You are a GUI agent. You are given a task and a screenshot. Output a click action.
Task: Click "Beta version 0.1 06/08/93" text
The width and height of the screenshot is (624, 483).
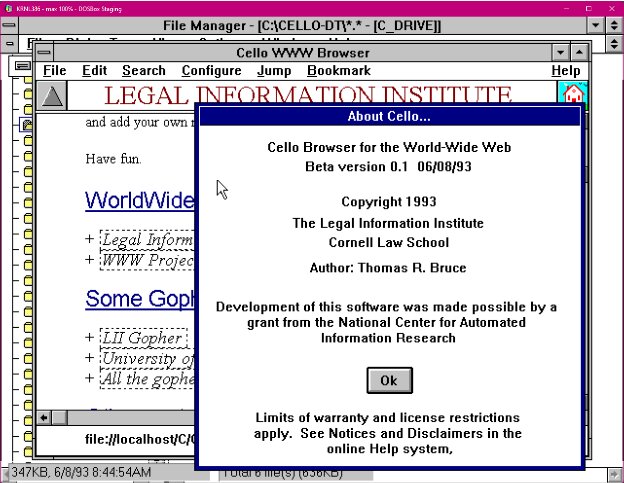(x=388, y=166)
